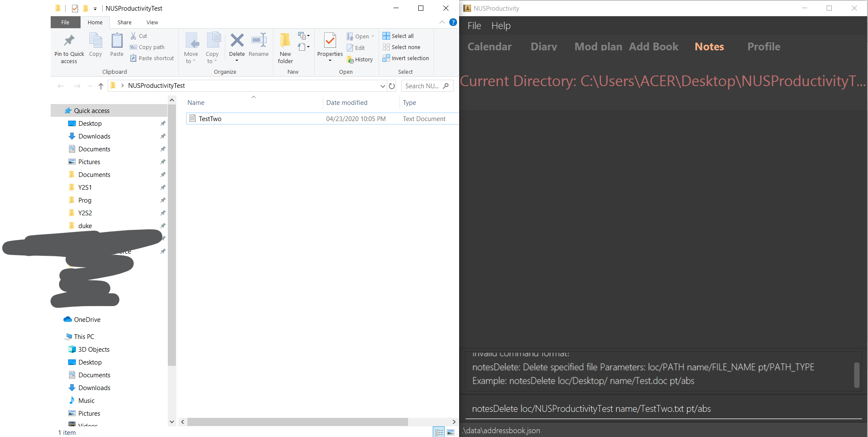The height and width of the screenshot is (437, 868).
Task: Switch to details view layout icon
Action: (439, 432)
